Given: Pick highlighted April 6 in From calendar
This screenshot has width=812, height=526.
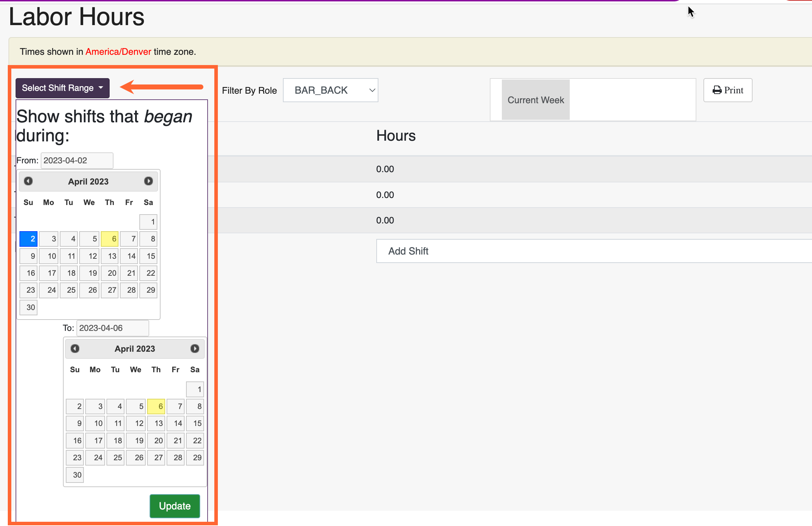Looking at the screenshot, I should 110,239.
